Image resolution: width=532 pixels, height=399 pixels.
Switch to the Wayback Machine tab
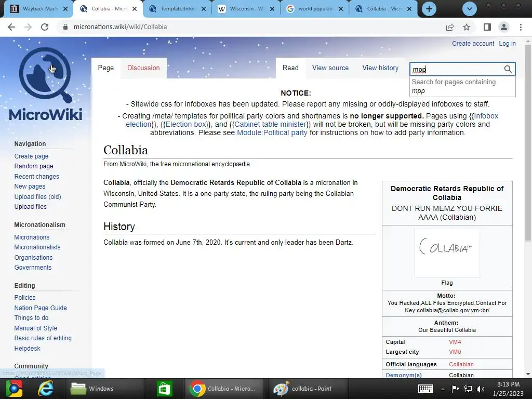click(x=38, y=9)
